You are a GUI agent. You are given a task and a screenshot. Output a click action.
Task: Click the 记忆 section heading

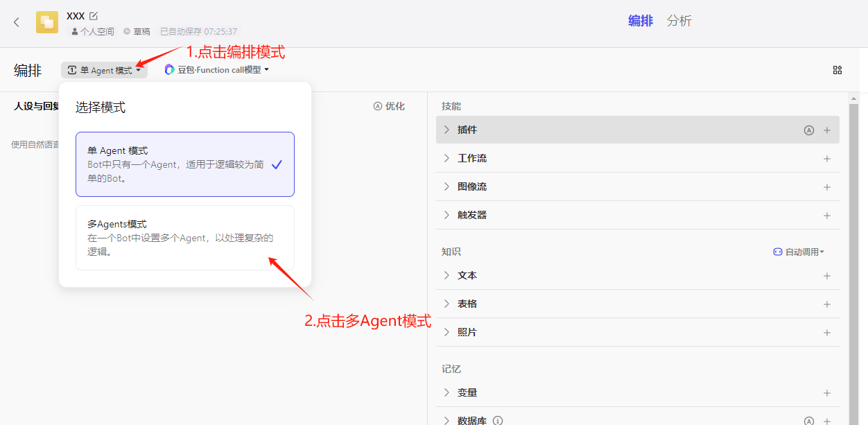[451, 369]
